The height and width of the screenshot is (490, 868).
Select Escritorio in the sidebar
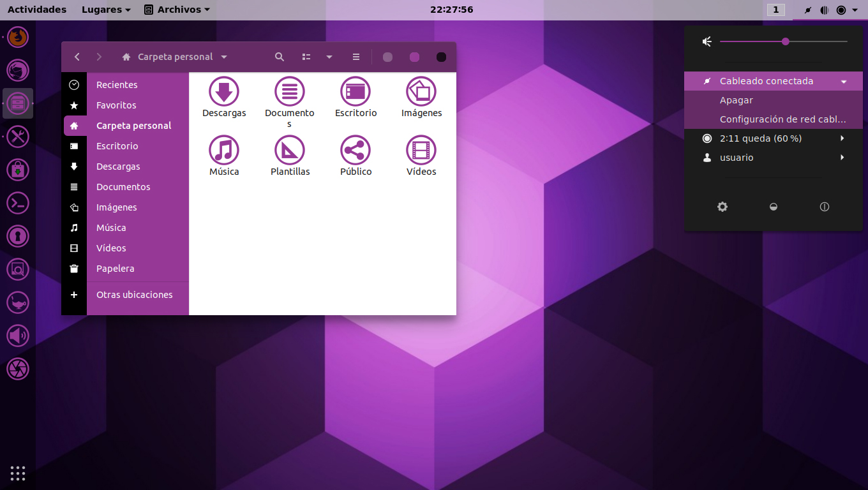point(126,146)
